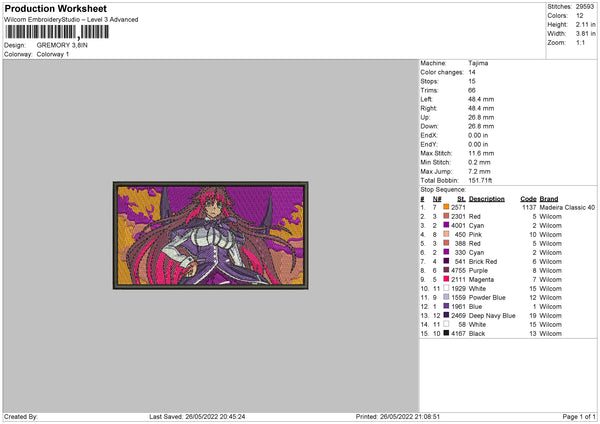Click the St. column header
The height and width of the screenshot is (424, 600).
(x=461, y=199)
